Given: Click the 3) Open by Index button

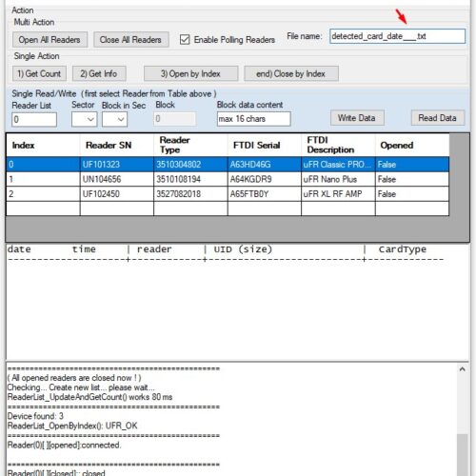Looking at the screenshot, I should pos(190,73).
